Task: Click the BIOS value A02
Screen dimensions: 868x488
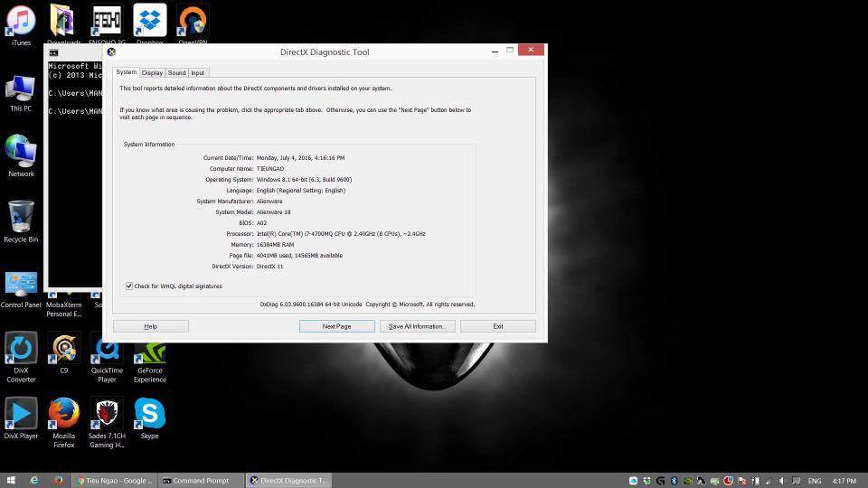Action: tap(261, 223)
